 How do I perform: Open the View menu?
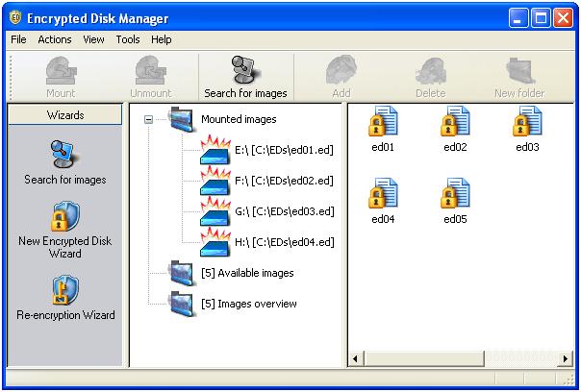point(93,39)
